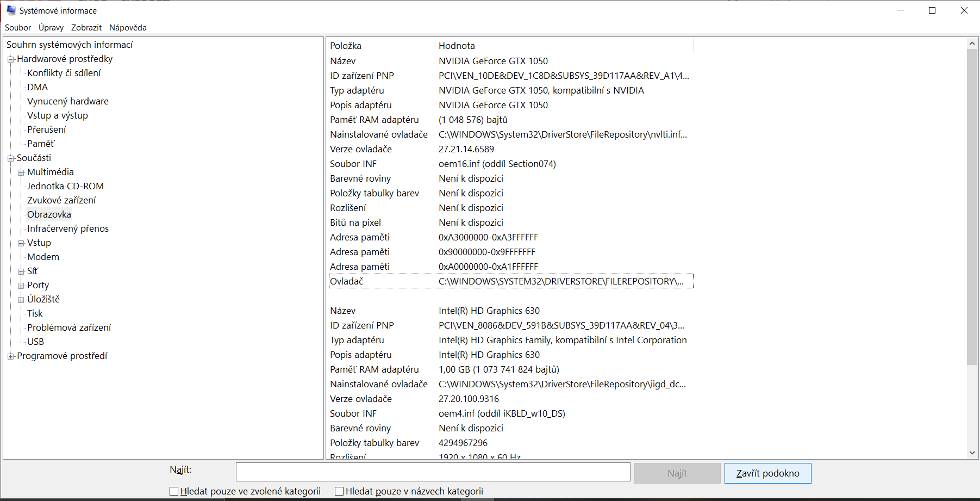
Task: Select Vstup a výstup tree item
Action: (x=58, y=115)
